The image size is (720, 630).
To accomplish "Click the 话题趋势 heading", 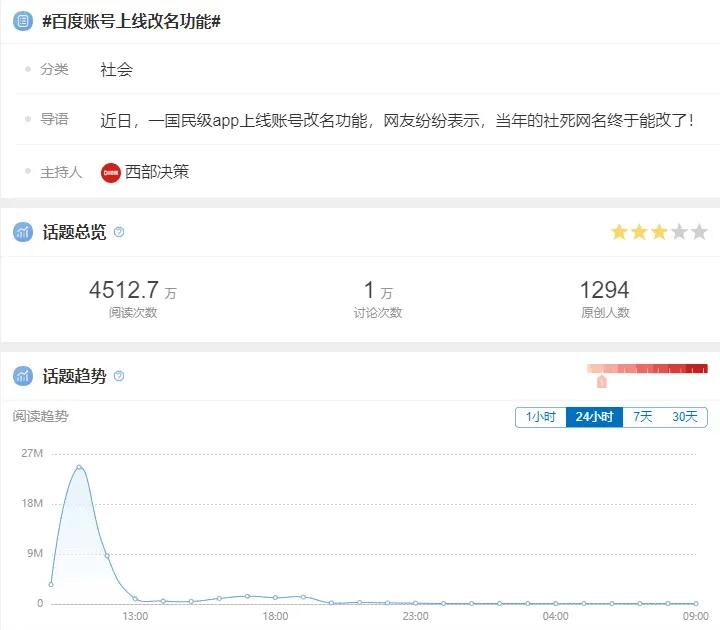I will pos(74,376).
